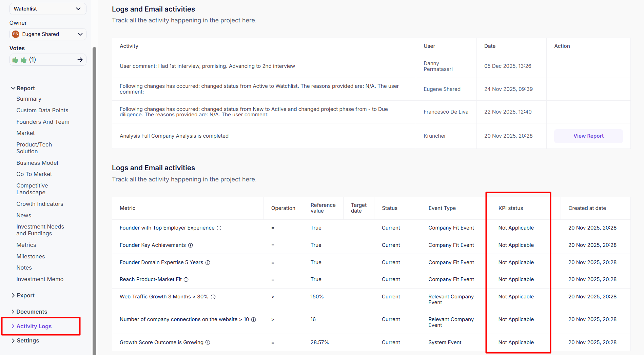Expand the Export section
Viewport: 644px width, 355px height.
click(x=13, y=296)
